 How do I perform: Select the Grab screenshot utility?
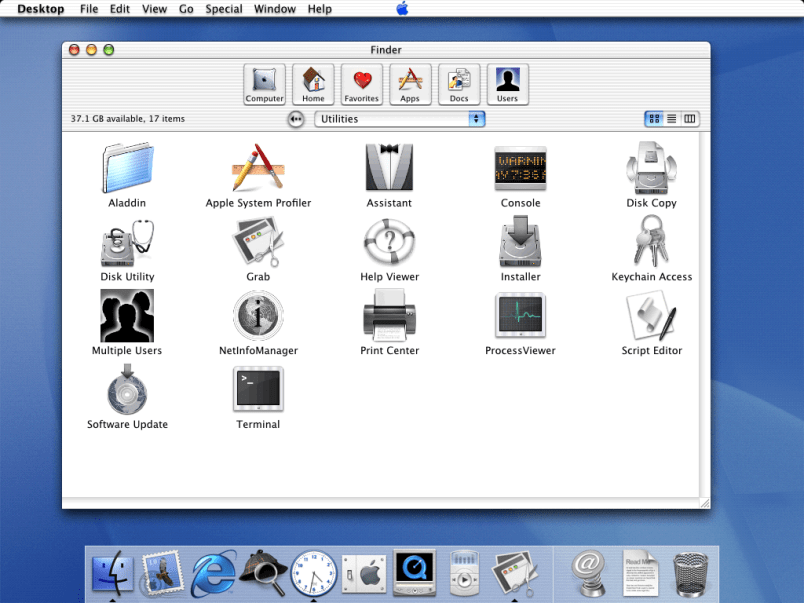point(258,243)
